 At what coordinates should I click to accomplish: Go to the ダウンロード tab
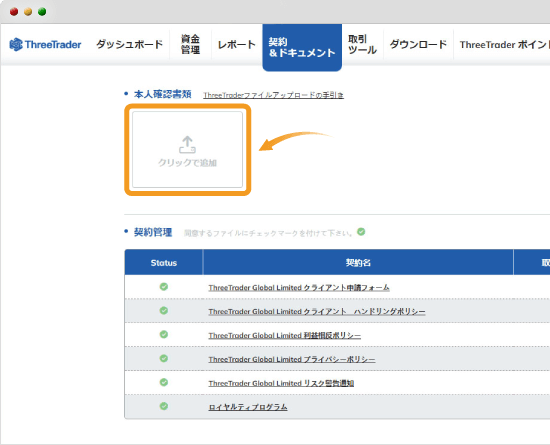(x=418, y=45)
